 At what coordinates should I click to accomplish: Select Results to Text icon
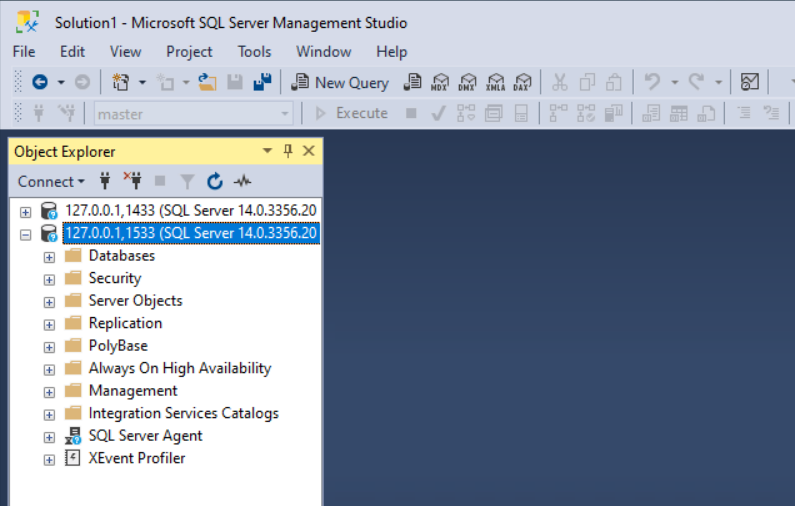pyautogui.click(x=651, y=113)
